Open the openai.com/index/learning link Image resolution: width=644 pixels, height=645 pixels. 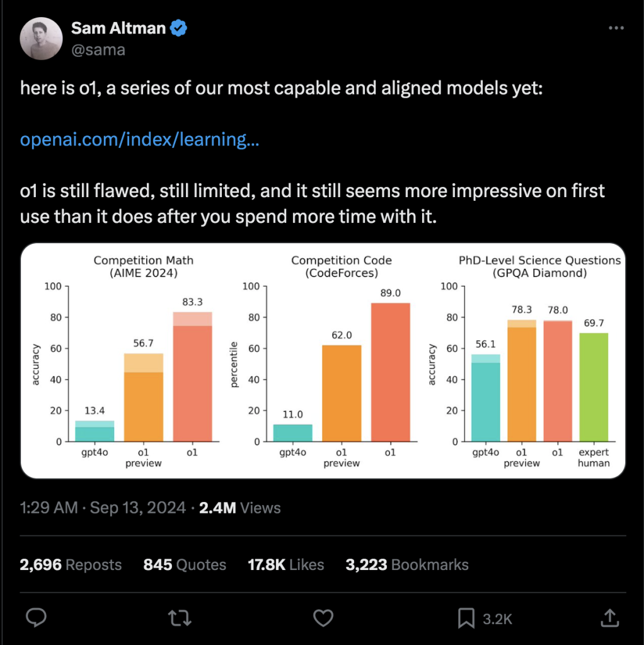coord(139,139)
